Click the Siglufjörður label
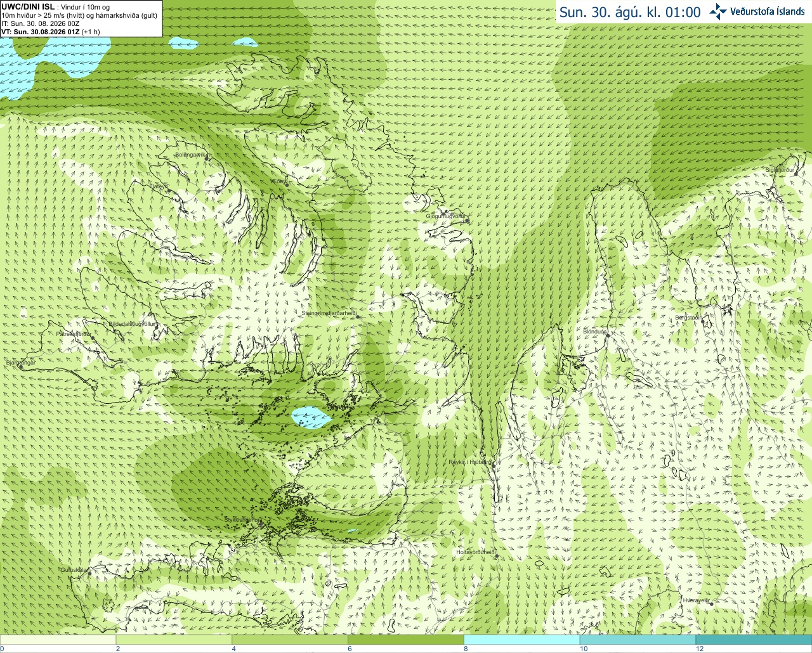Screen dimensions: 812x653 [x=780, y=170]
